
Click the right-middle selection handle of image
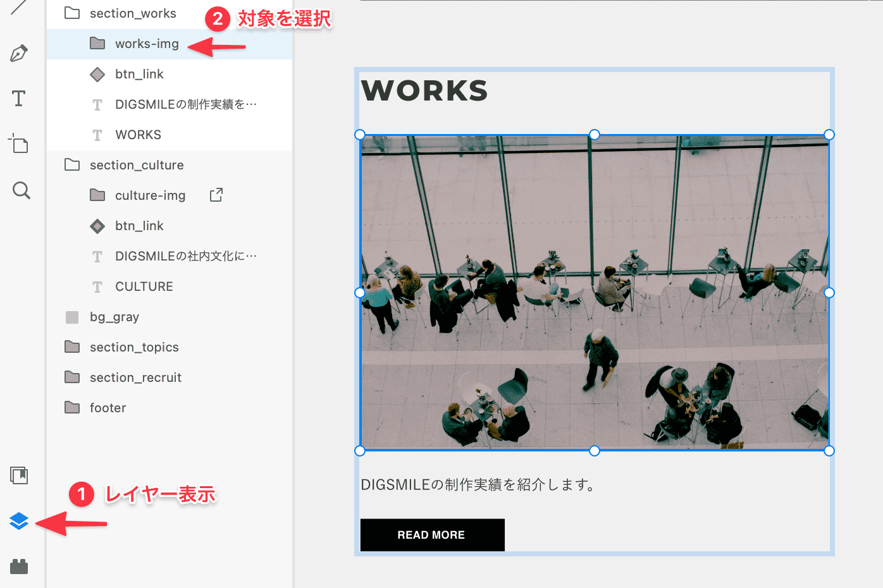[x=829, y=293]
